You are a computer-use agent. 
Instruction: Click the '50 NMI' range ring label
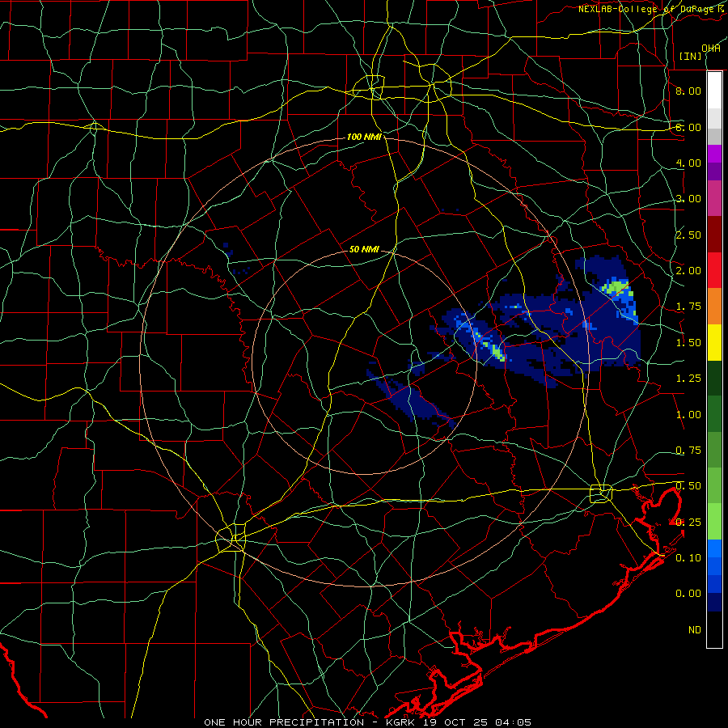[364, 249]
